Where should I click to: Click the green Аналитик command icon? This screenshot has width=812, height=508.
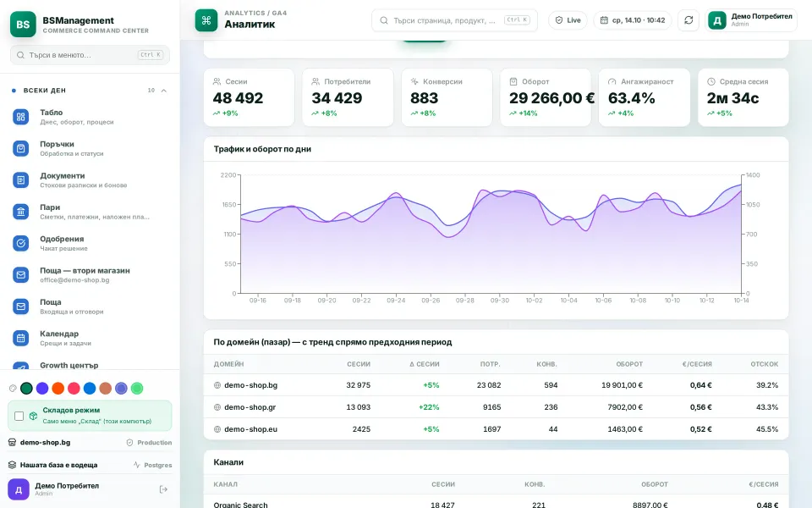coord(206,20)
